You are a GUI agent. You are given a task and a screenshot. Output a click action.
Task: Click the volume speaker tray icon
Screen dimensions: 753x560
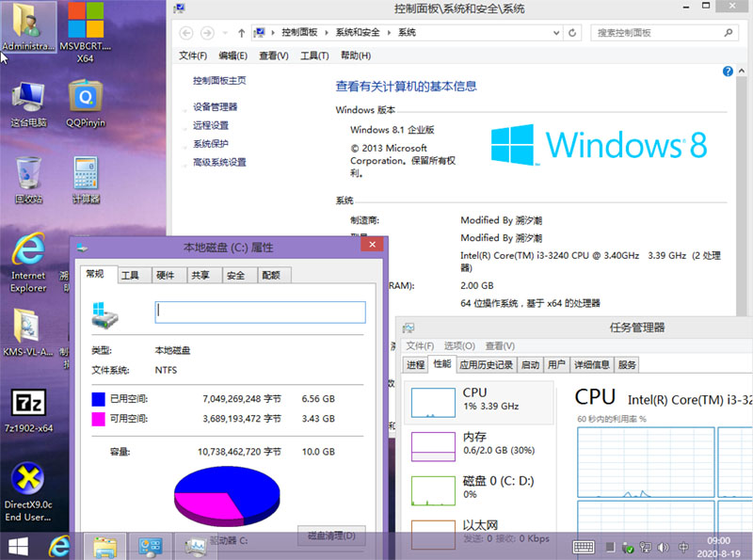coord(664,547)
